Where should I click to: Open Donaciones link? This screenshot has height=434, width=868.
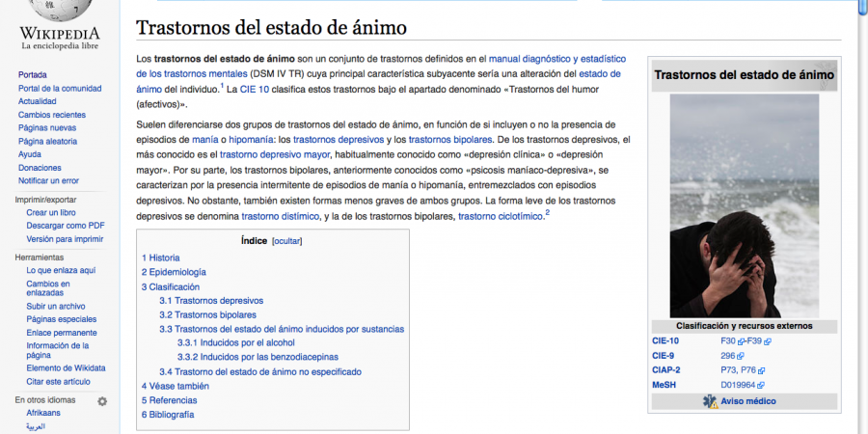coord(40,168)
